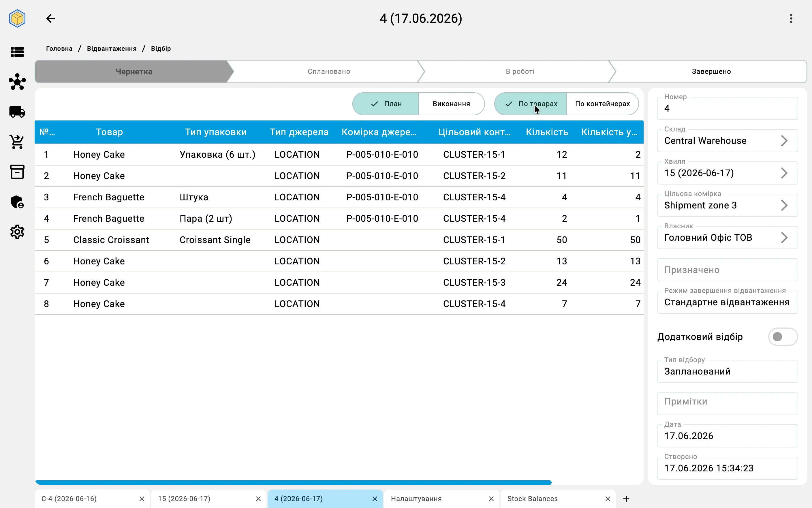Open the delivery truck sidebar icon

(x=17, y=112)
